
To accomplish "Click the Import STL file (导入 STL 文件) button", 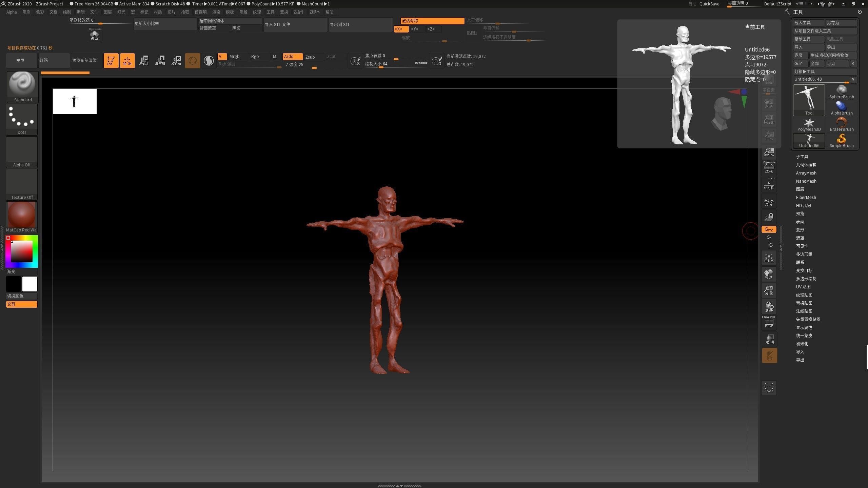I will (295, 24).
